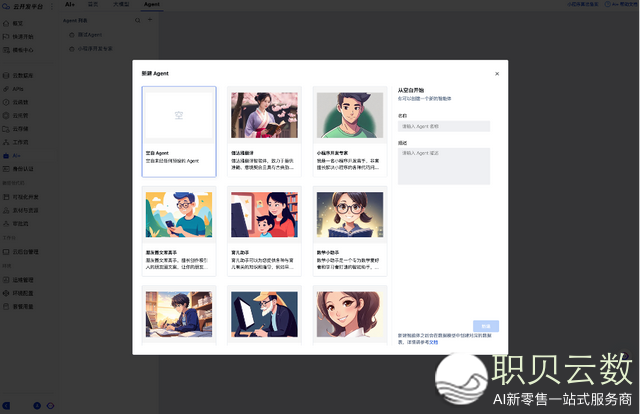Choose the template showing a woman in hanfu
The image size is (640, 414).
[265, 131]
